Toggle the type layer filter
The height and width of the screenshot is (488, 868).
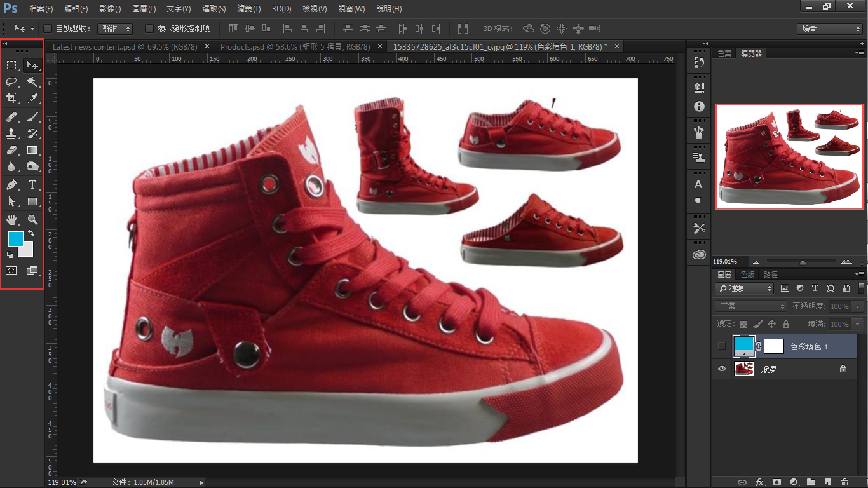pos(815,288)
